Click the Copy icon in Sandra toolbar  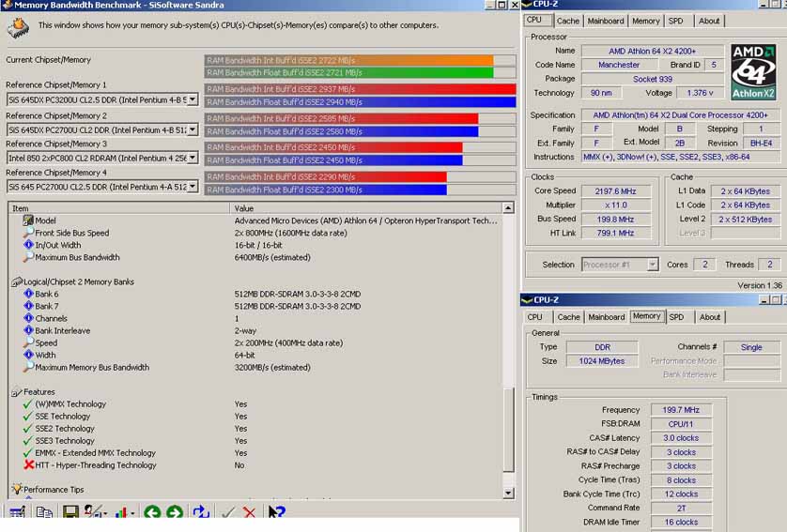[44, 512]
